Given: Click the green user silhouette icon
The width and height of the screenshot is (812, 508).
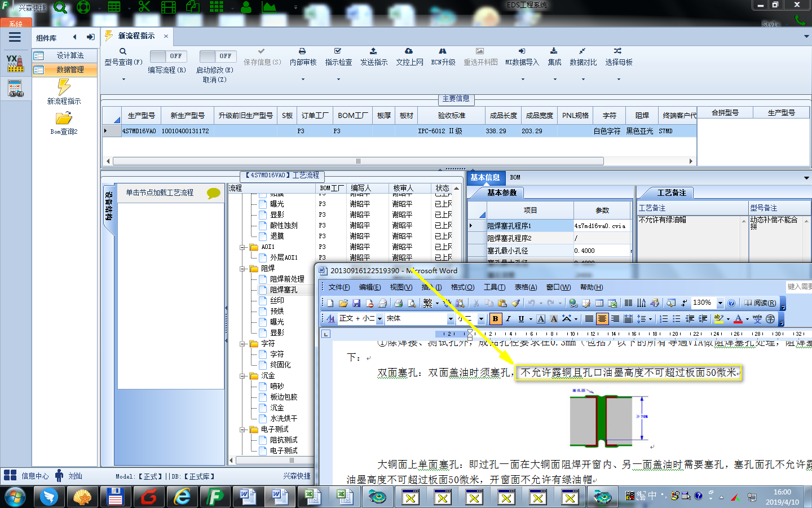Looking at the screenshot, I should pyautogui.click(x=246, y=7).
